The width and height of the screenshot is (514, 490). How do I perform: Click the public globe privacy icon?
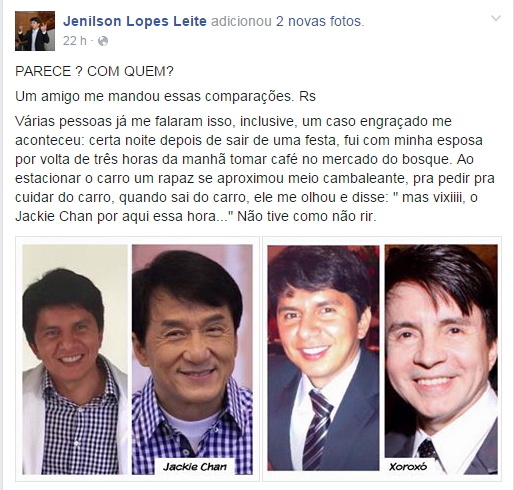point(103,41)
